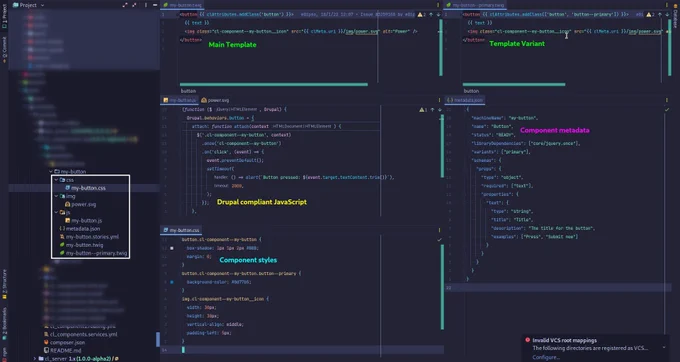Select my-button.js in project tree
The height and width of the screenshot is (362, 680).
84,221
